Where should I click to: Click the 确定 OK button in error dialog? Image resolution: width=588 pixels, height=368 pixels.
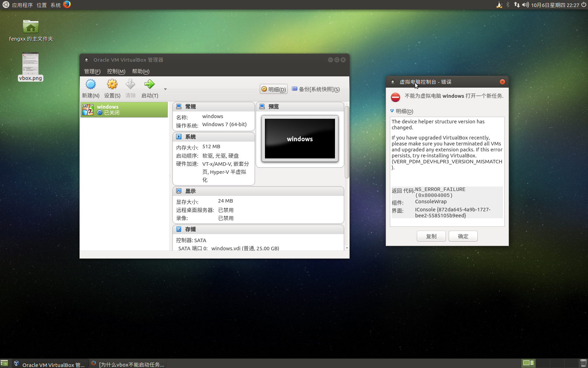pyautogui.click(x=463, y=236)
